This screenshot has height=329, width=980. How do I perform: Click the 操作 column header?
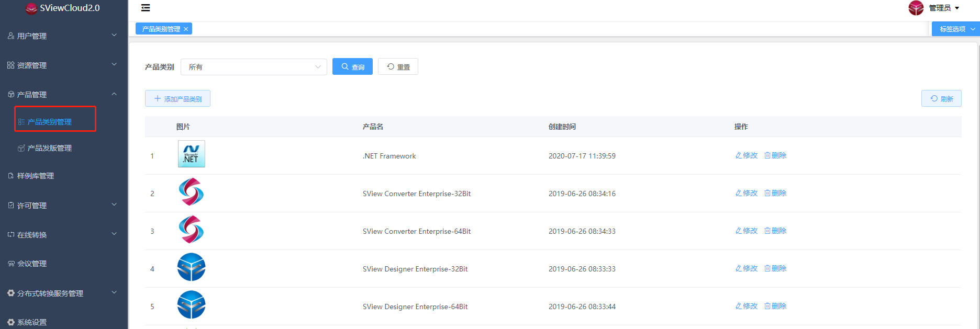(741, 127)
